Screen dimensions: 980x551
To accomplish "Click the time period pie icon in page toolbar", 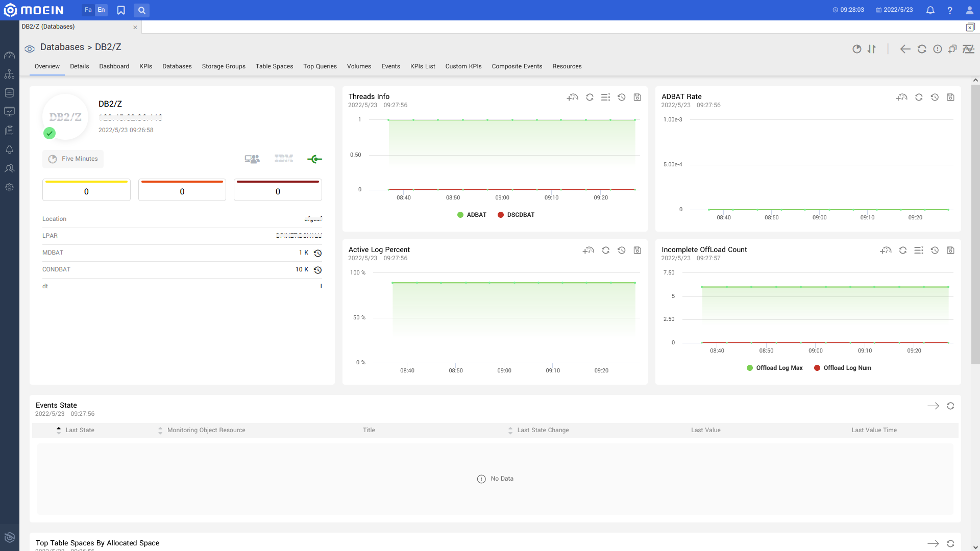I will coord(857,49).
